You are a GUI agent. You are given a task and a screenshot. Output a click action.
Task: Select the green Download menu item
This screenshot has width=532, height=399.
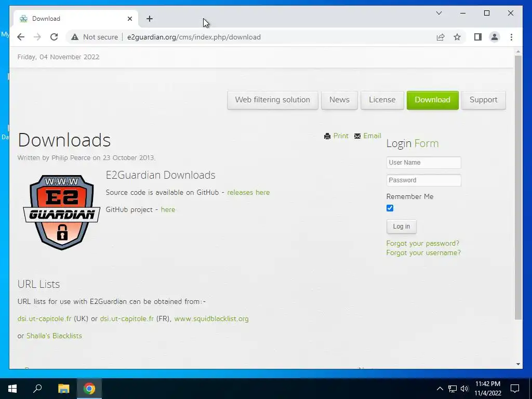point(433,100)
